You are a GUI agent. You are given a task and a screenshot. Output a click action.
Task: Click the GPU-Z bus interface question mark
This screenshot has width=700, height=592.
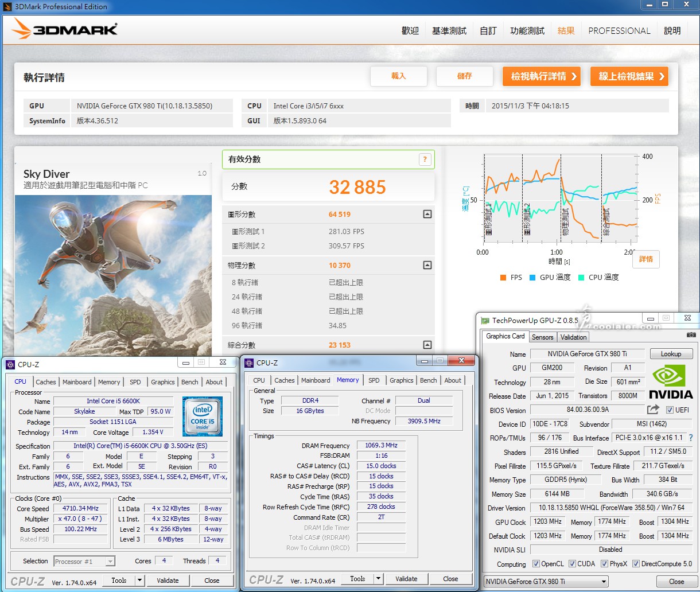pos(691,438)
